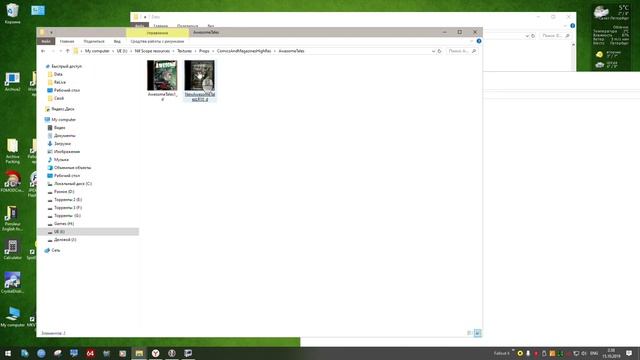Open the red 64 app in the taskbar
This screenshot has height=360, width=640.
click(90, 353)
